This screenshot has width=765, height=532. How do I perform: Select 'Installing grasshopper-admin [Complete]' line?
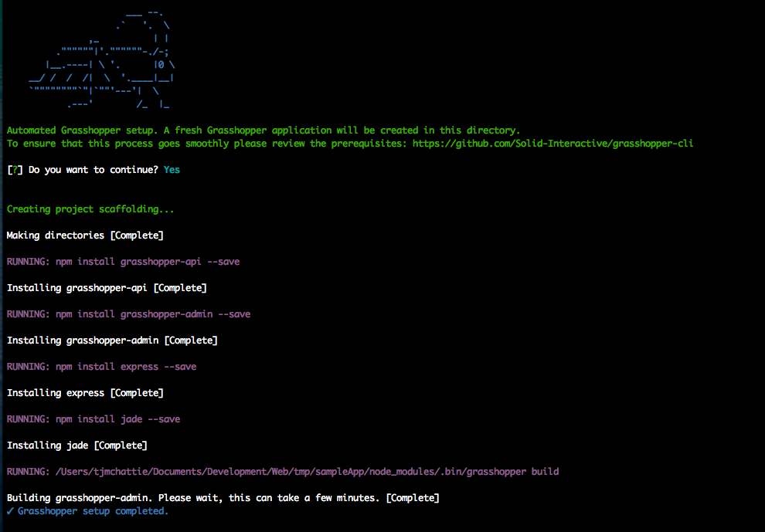coord(112,341)
